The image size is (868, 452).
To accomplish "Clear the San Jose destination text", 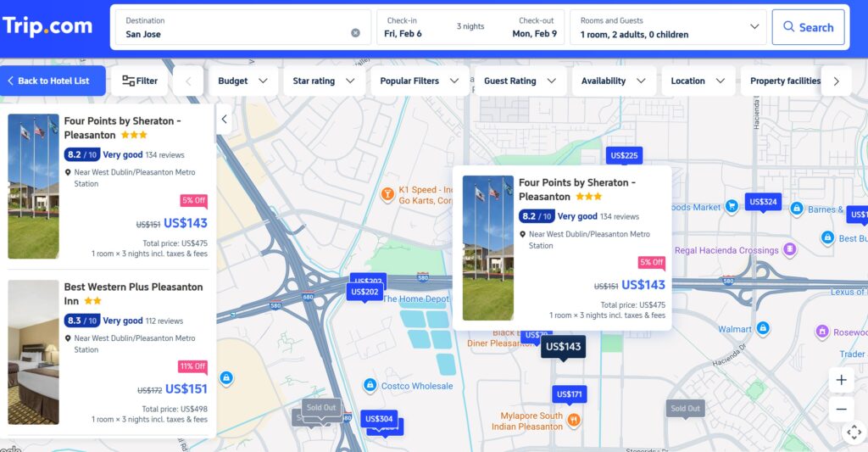I will click(355, 33).
